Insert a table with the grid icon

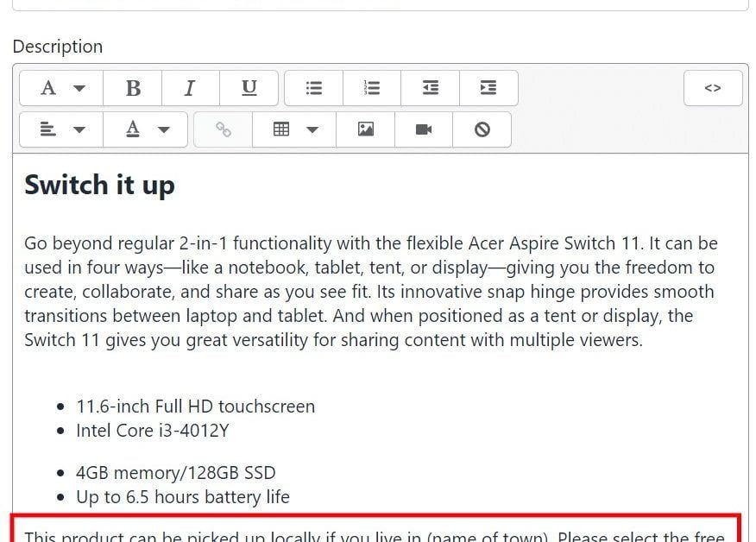[281, 129]
